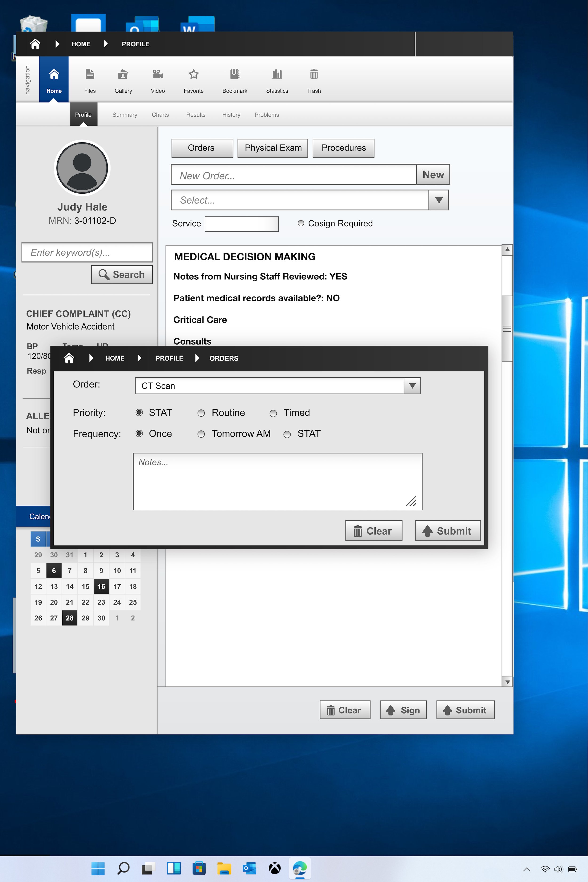Select Once frequency radio button

click(x=139, y=433)
